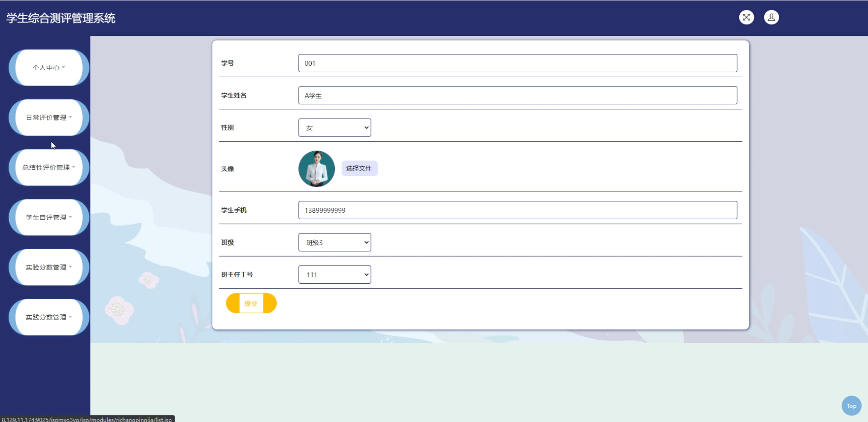Click the 学生综合测评管理系统 title
Image resolution: width=868 pixels, height=422 pixels.
pos(61,18)
